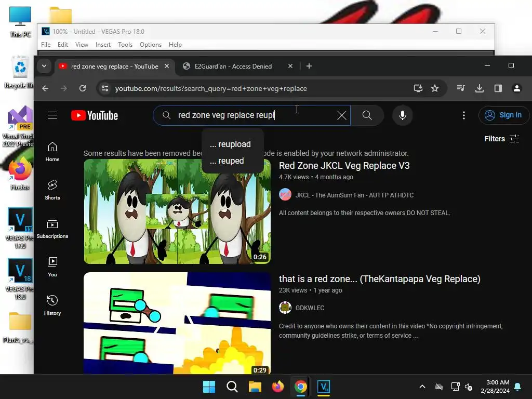
Task: Open Chrome media controls icon
Action: (x=461, y=88)
